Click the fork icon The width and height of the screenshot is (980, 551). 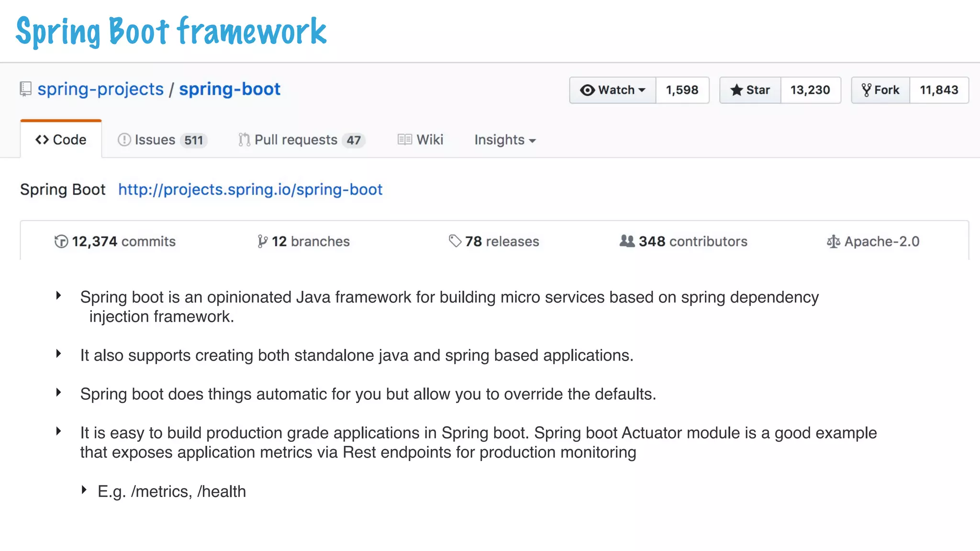[x=866, y=90]
